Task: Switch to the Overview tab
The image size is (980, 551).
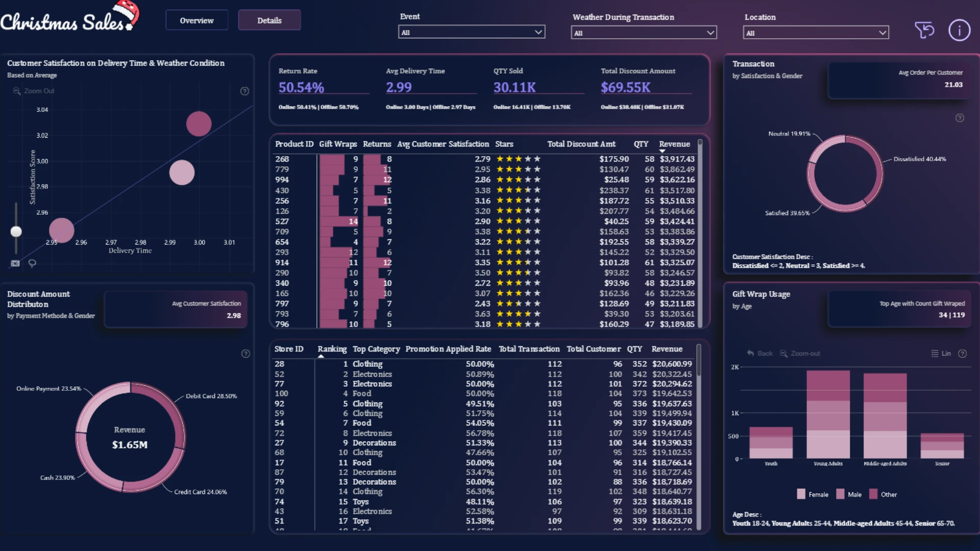Action: pos(197,20)
